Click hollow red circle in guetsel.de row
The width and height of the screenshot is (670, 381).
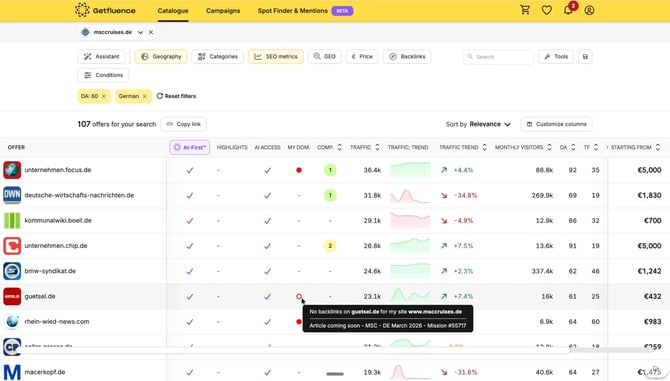[x=299, y=296]
